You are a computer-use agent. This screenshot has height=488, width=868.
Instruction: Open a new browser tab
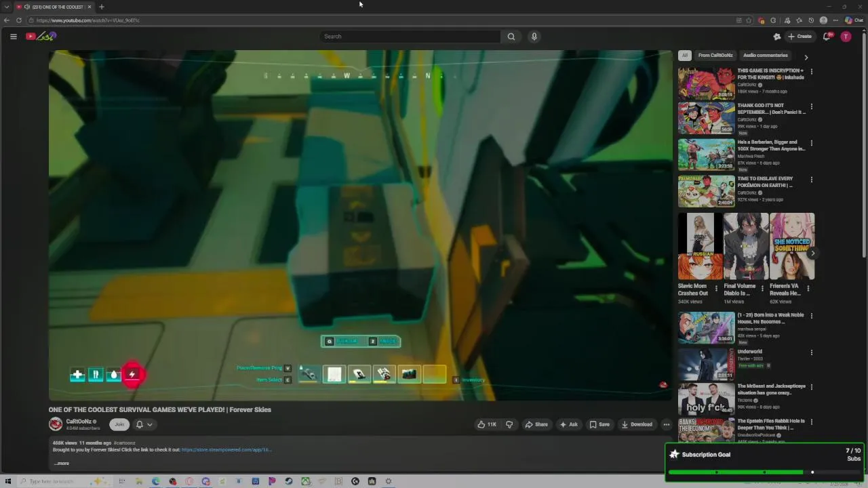coord(101,7)
